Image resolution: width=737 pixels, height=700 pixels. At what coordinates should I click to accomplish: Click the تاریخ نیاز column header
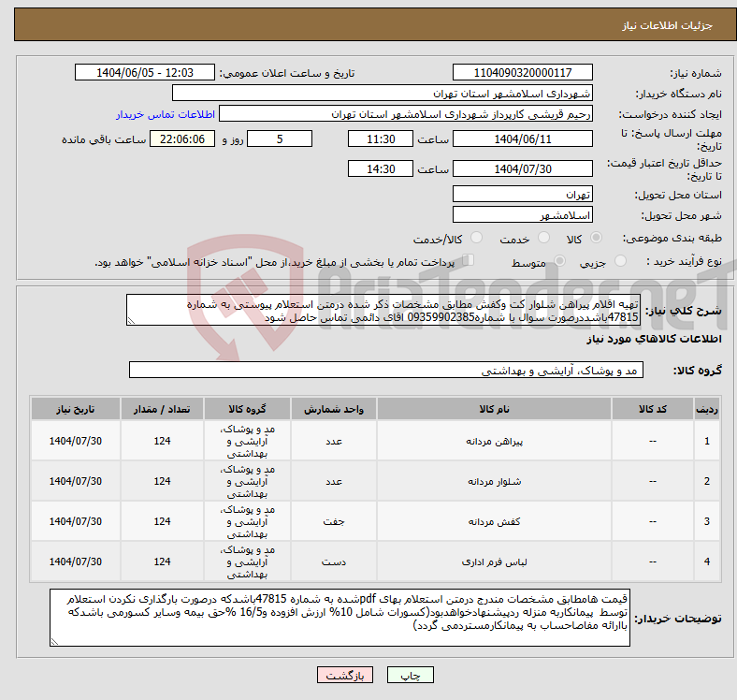tap(76, 409)
